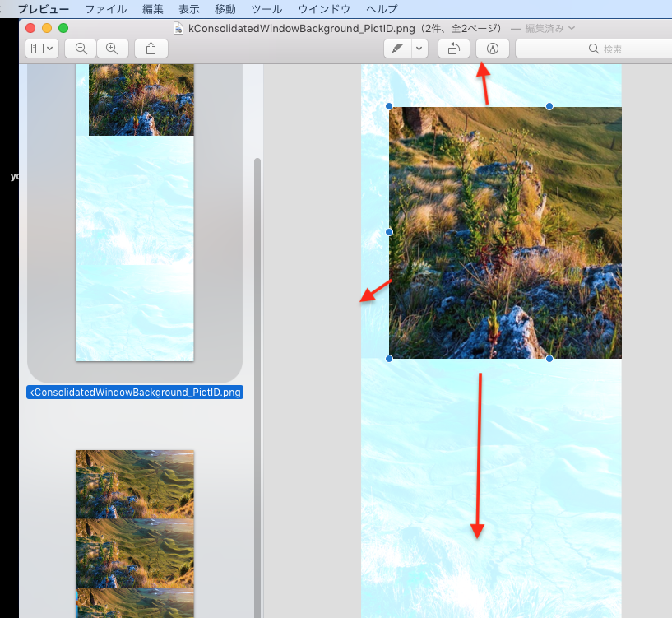Open the 編集 menu
This screenshot has height=618, width=672.
pyautogui.click(x=152, y=9)
